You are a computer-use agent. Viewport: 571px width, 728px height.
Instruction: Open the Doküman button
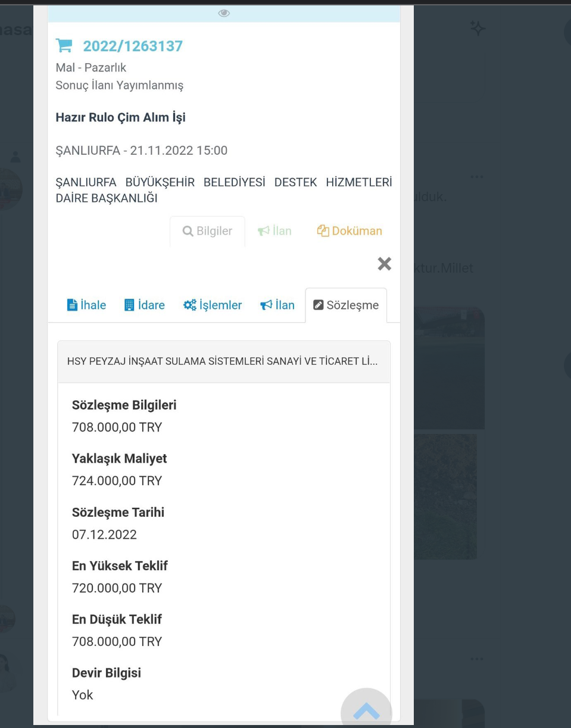[x=350, y=231]
